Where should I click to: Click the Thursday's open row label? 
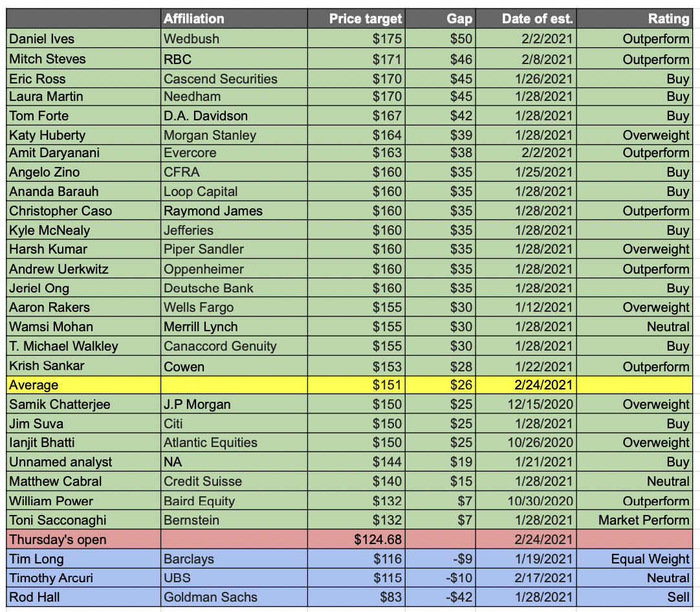pos(83,540)
